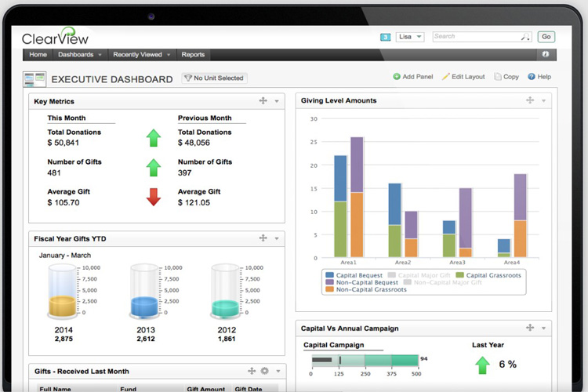Viewport: 588px width, 392px height.
Task: Sort by the Gift Amount column header
Action: (x=206, y=389)
